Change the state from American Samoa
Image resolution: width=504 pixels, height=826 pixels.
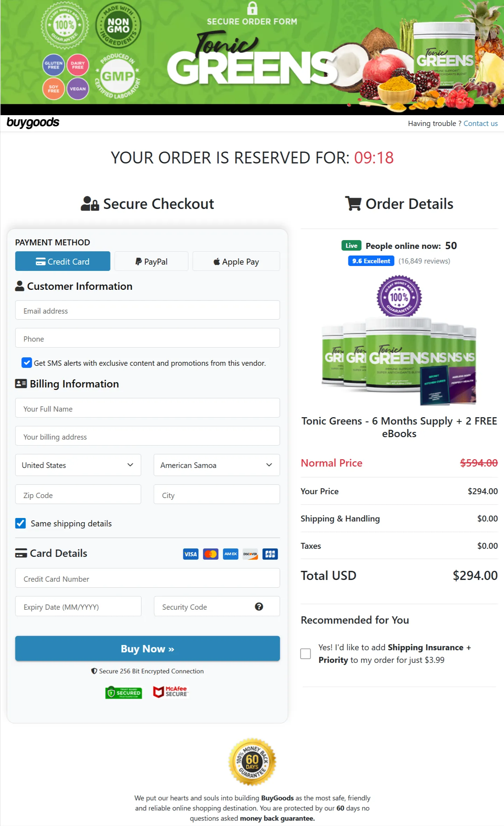click(216, 465)
